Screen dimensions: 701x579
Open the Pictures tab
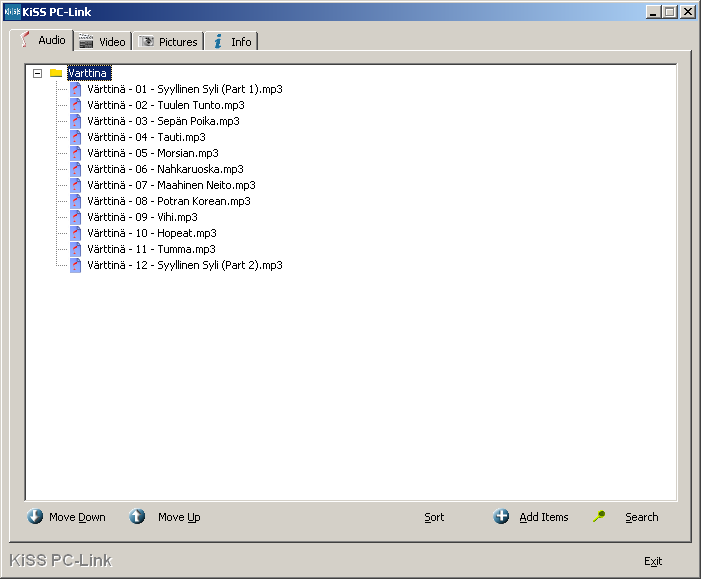point(168,42)
